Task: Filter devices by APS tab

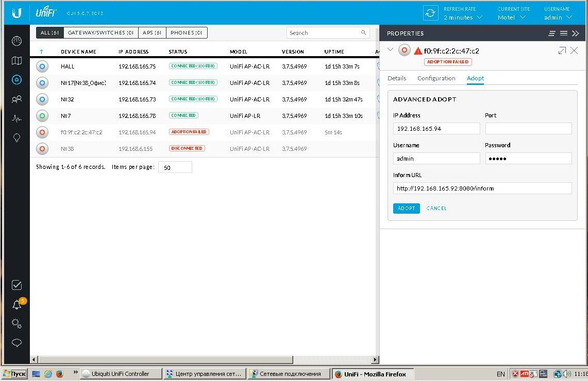Action: point(152,33)
